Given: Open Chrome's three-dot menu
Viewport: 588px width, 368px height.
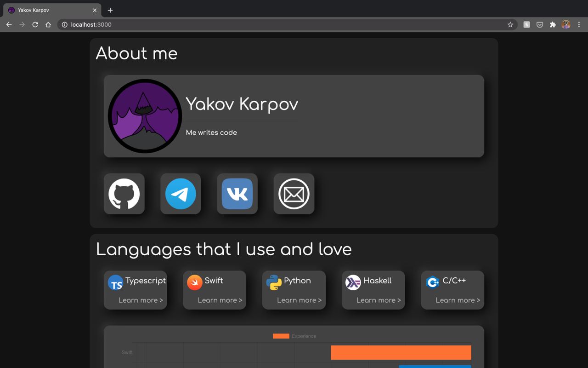Looking at the screenshot, I should click(579, 25).
